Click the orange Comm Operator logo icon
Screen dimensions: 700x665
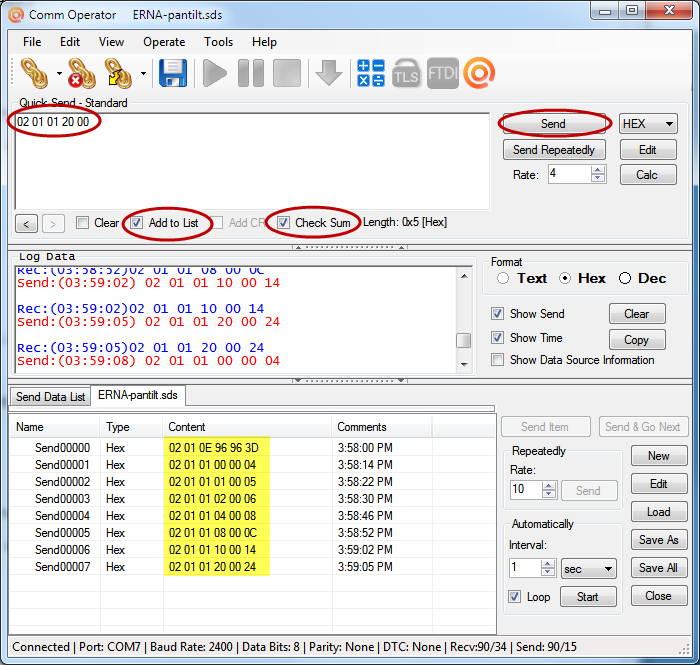coord(479,73)
